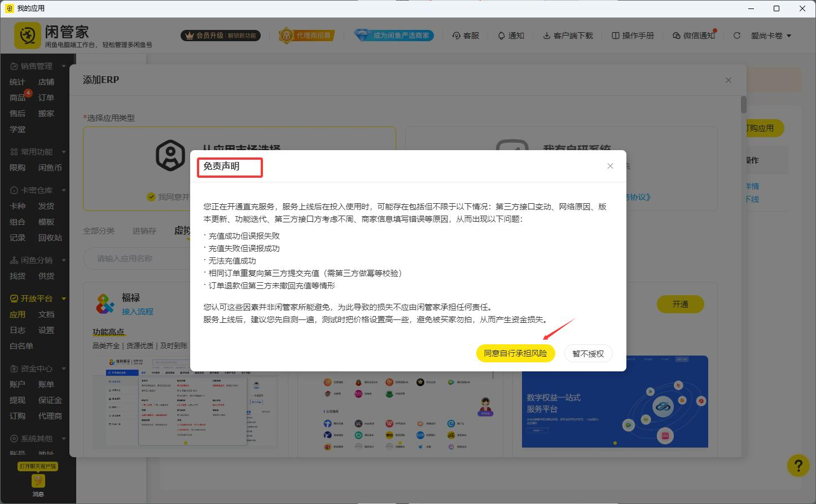Open the 操作手册 operation manual
The image size is (816, 504).
coord(632,35)
